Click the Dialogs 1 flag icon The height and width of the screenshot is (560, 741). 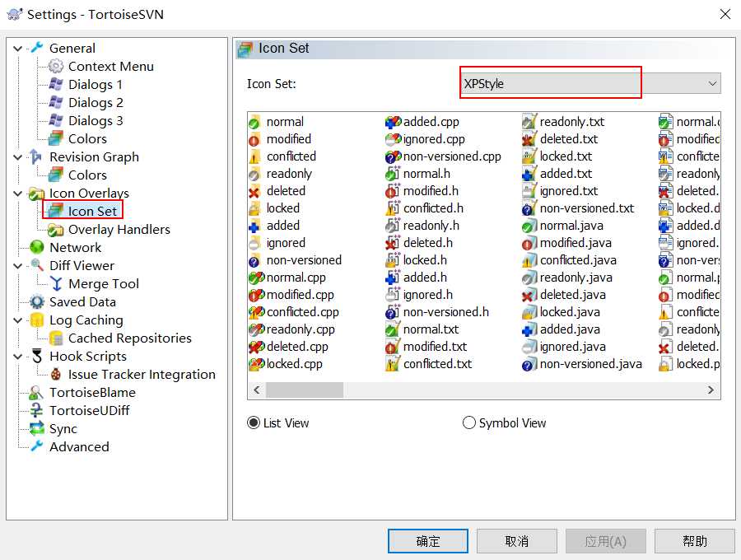point(56,84)
